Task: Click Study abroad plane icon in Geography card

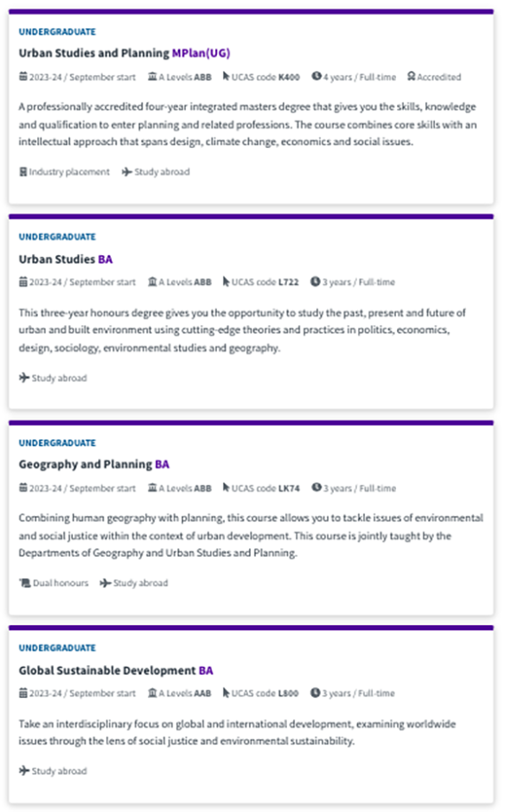Action: [105, 584]
